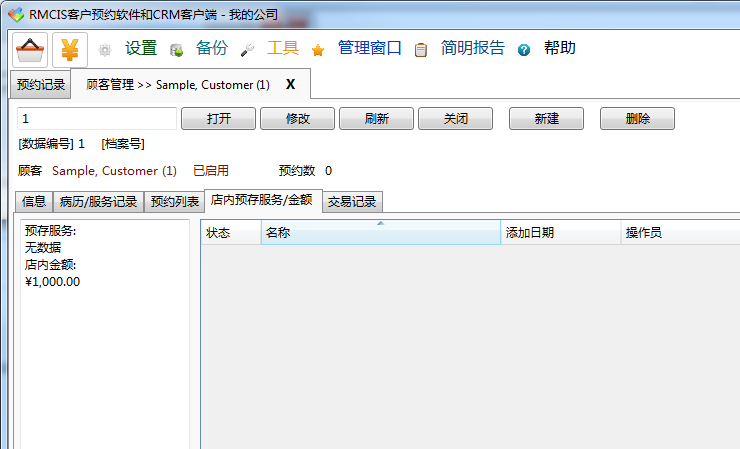740x449 pixels.
Task: Click the 修改 button
Action: (x=297, y=119)
